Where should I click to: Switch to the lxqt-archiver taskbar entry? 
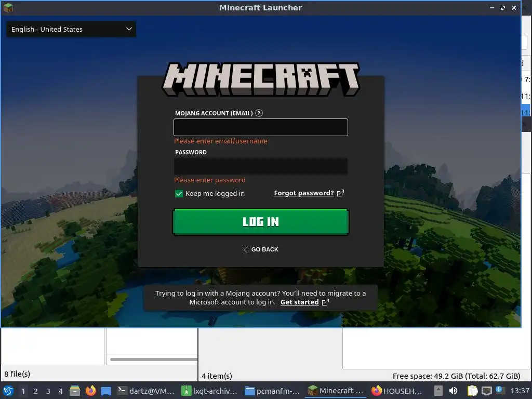[209, 391]
